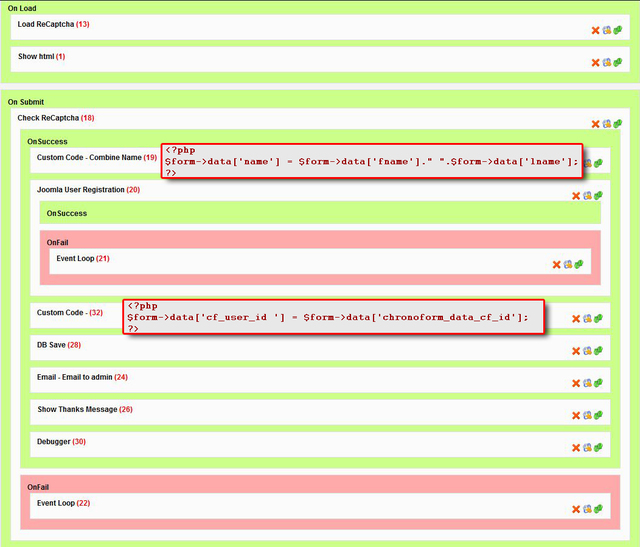Screen dimensions: 640x547
Task: Click green icon on Combine Name (19) row
Action: point(598,163)
